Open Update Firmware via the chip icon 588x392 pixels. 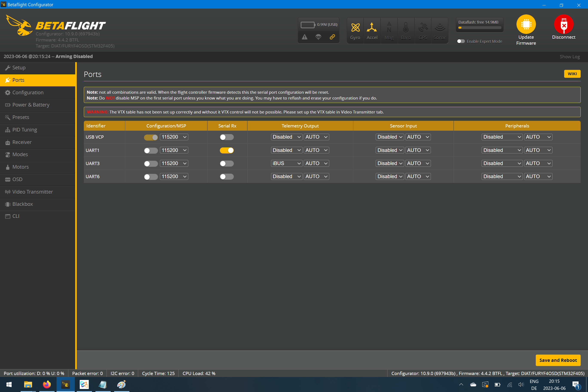(x=526, y=25)
